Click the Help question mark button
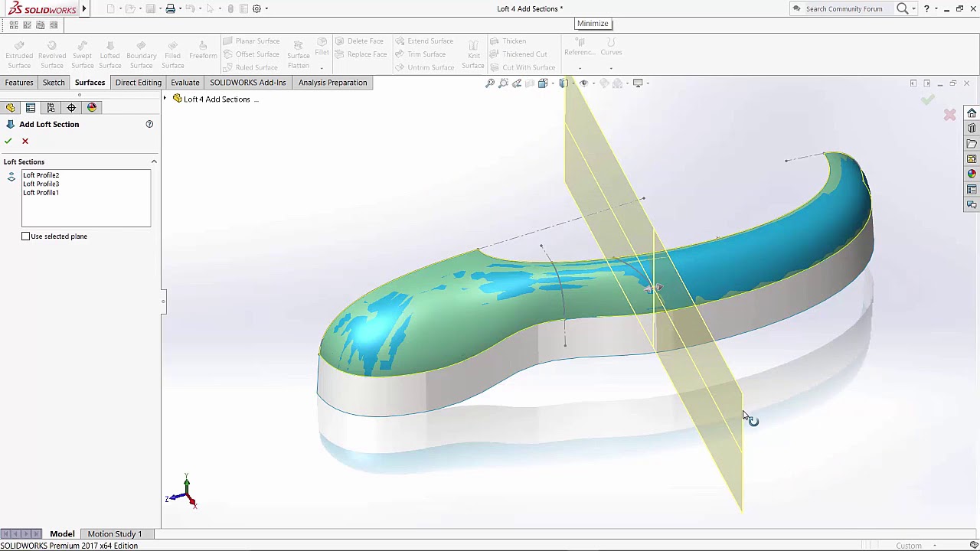 point(926,8)
